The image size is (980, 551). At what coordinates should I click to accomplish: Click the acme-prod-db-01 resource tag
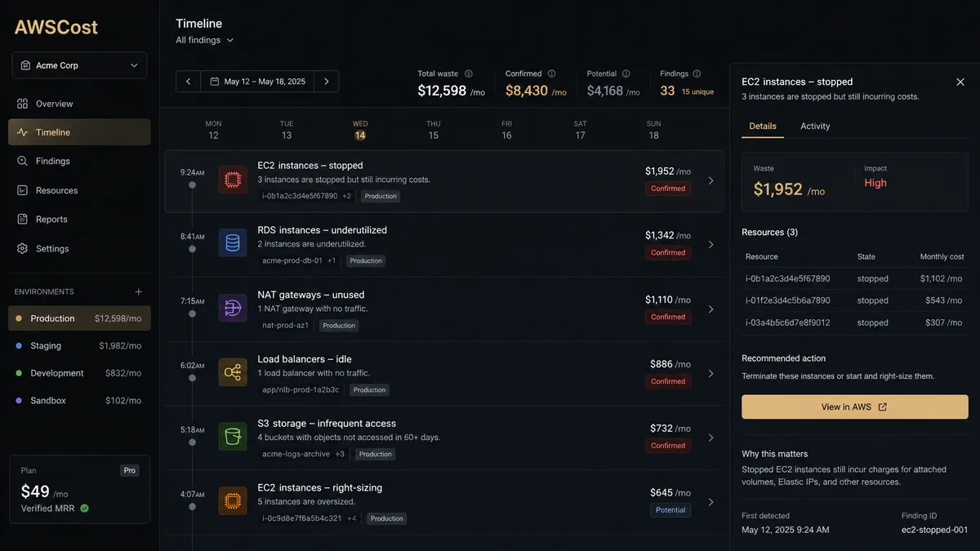292,260
